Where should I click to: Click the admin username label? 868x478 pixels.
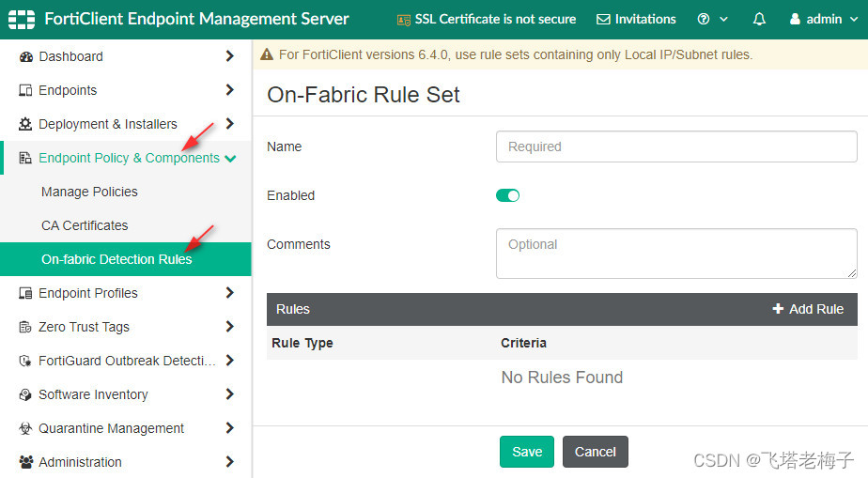point(824,20)
